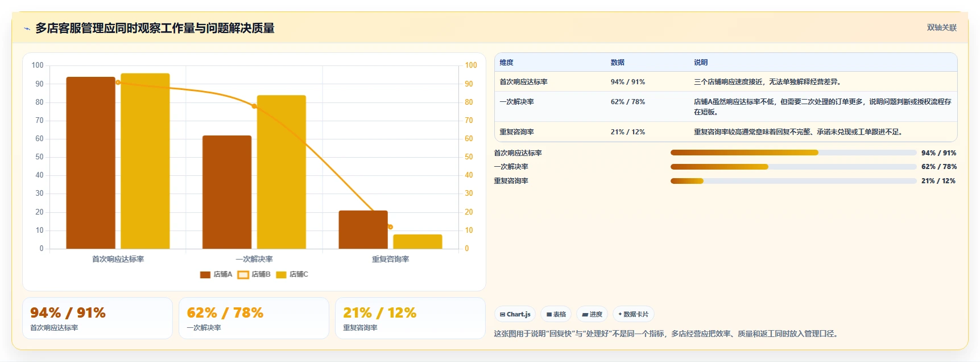Screen dimensions: 980x362
Task: Click 62% / 78% value beside the progress bar
Action: pyautogui.click(x=938, y=167)
